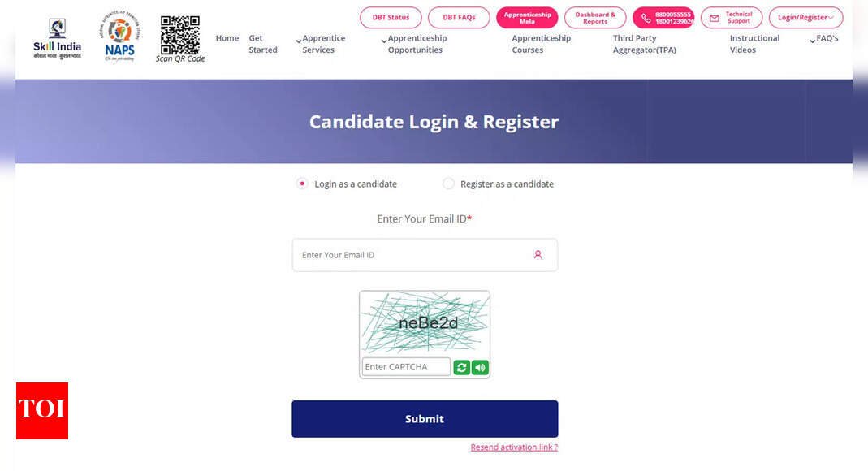Expand the Login/Register dropdown

coord(805,18)
